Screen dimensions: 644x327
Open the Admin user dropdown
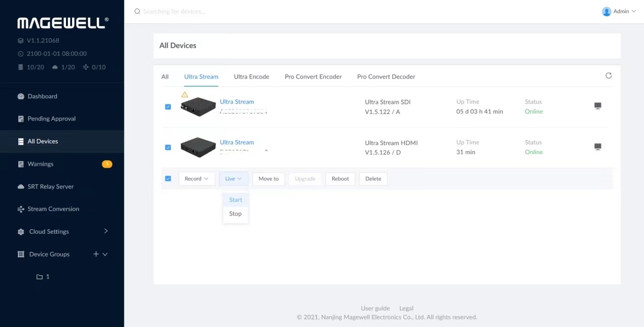coord(619,11)
